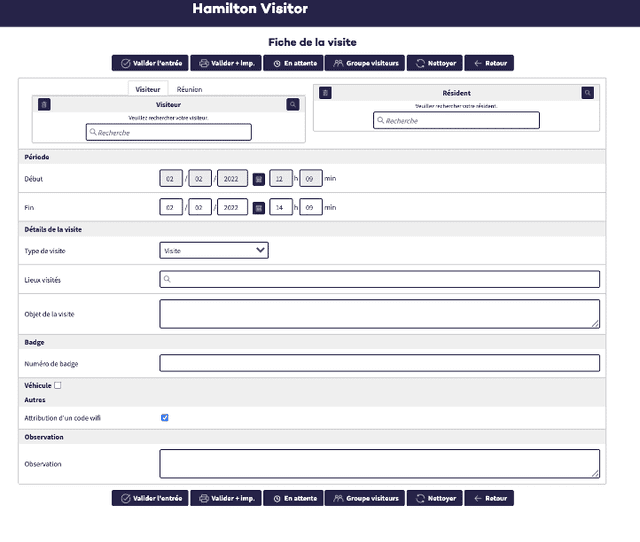This screenshot has height=542, width=640.
Task: Switch to the Réunion tab
Action: point(189,89)
